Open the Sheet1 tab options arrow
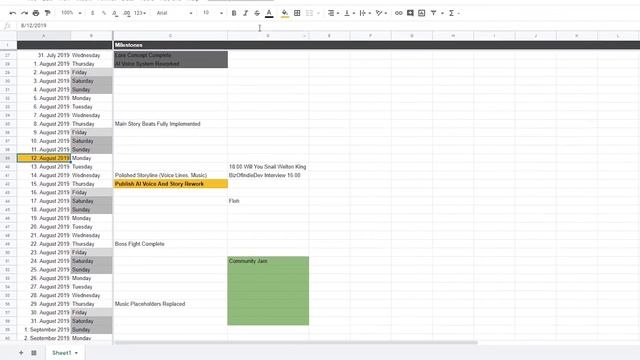This screenshot has width=640, height=360. click(x=76, y=353)
